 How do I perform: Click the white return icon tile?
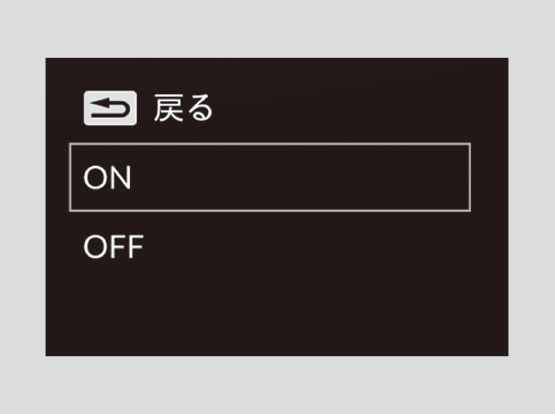(110, 108)
